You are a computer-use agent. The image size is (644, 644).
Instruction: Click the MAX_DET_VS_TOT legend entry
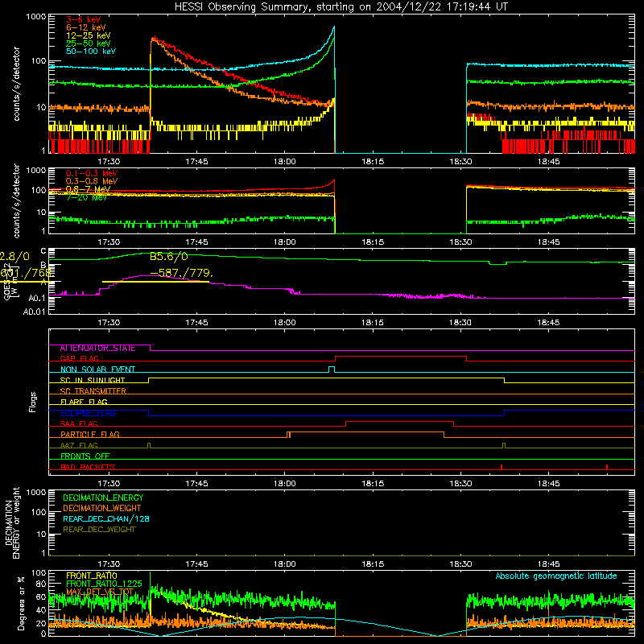[100, 592]
